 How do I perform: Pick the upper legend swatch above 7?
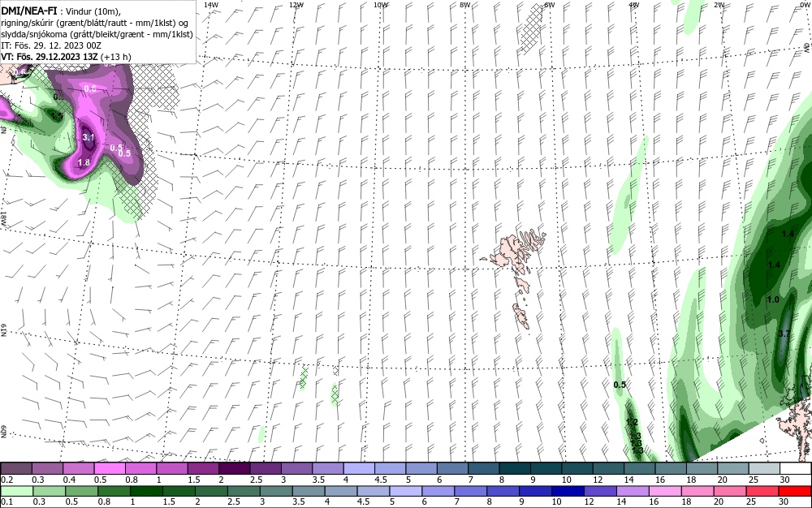coord(484,468)
